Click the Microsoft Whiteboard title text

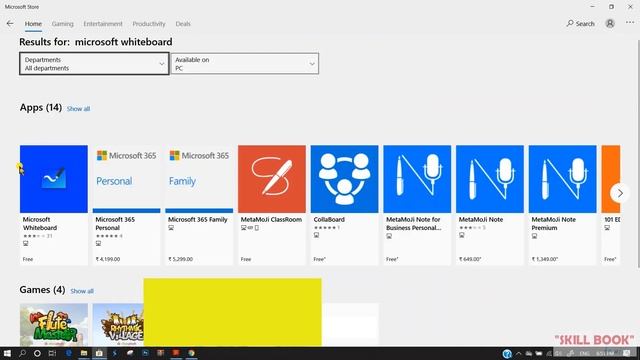40,224
